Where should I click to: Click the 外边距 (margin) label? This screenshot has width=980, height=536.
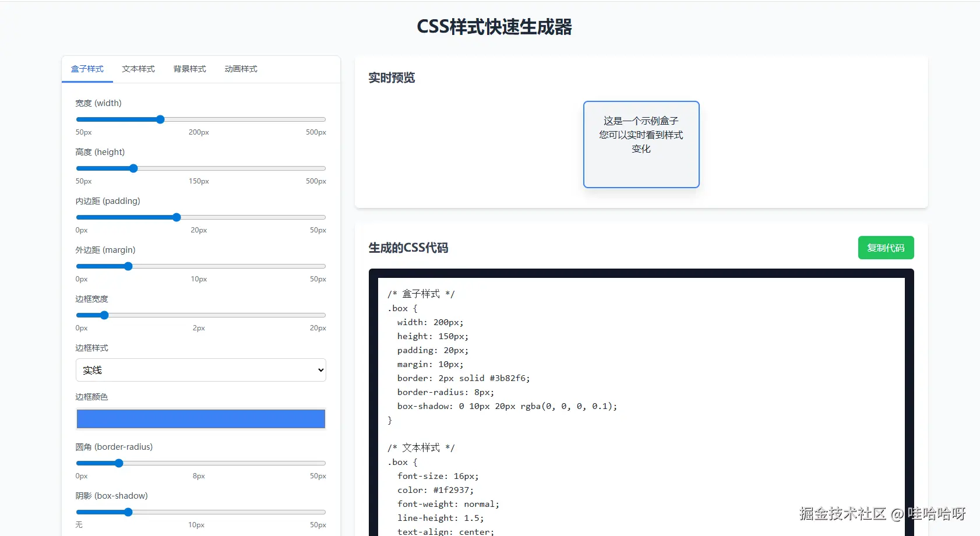[x=105, y=250]
